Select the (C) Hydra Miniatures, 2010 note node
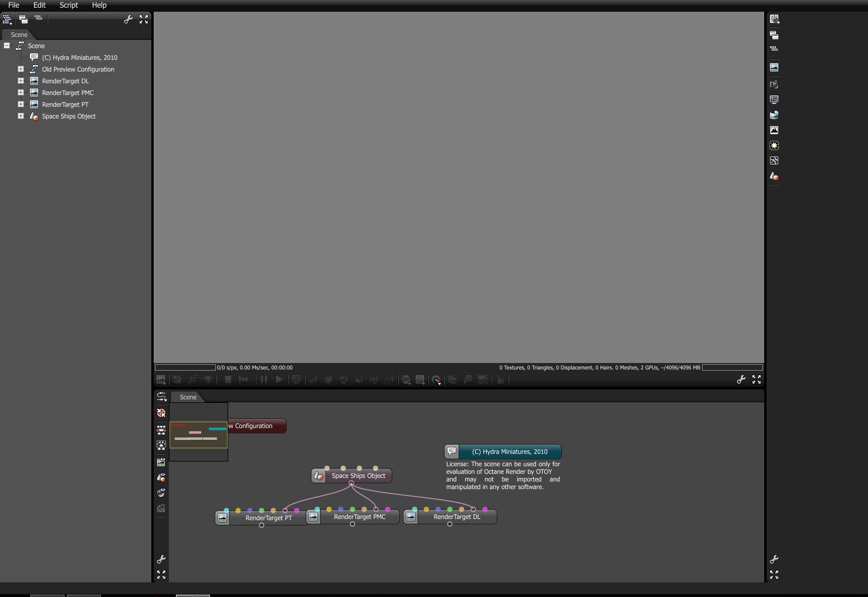Viewport: 868px width, 597px height. click(503, 452)
